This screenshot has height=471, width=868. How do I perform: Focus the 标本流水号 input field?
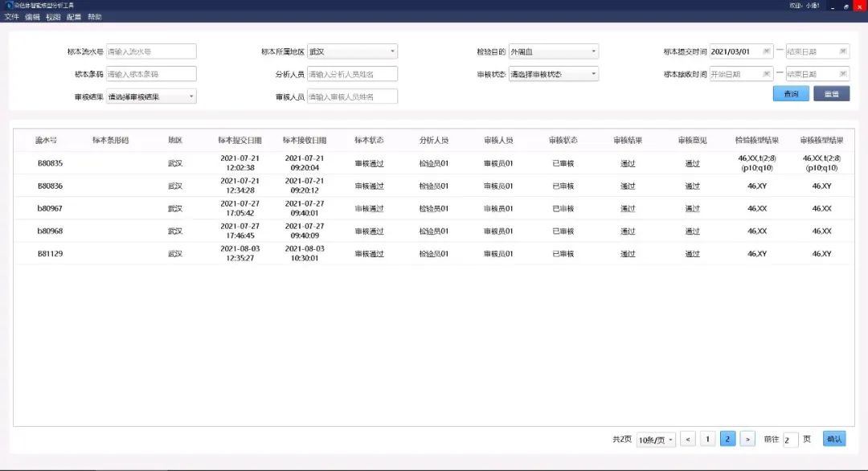(x=151, y=51)
